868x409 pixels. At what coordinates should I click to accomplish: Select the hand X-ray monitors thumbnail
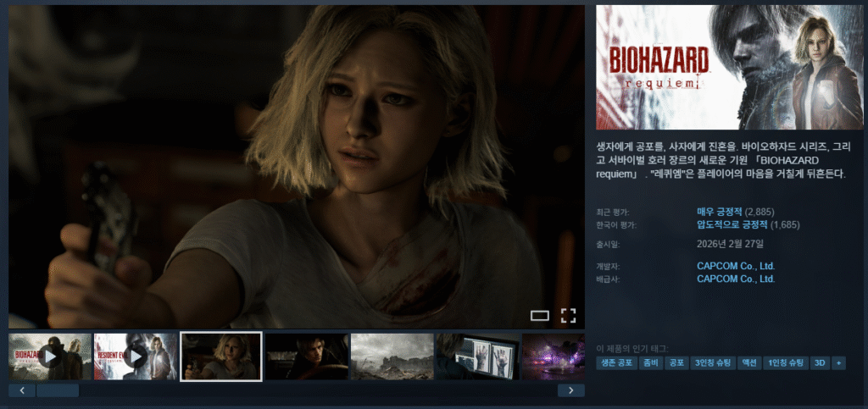coord(478,356)
